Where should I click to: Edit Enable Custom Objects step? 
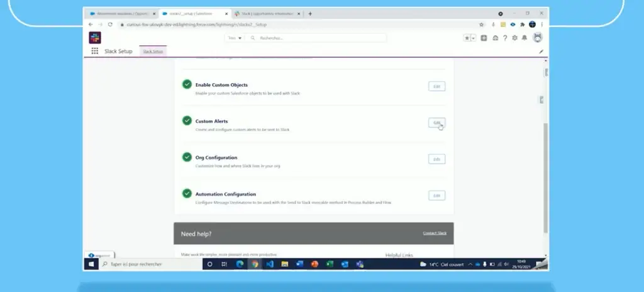[x=436, y=86]
